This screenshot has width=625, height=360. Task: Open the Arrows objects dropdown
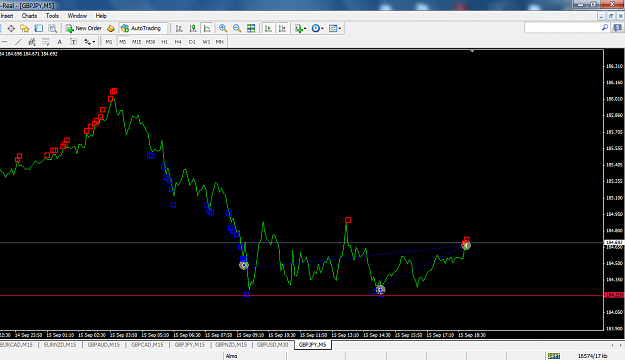(89, 41)
